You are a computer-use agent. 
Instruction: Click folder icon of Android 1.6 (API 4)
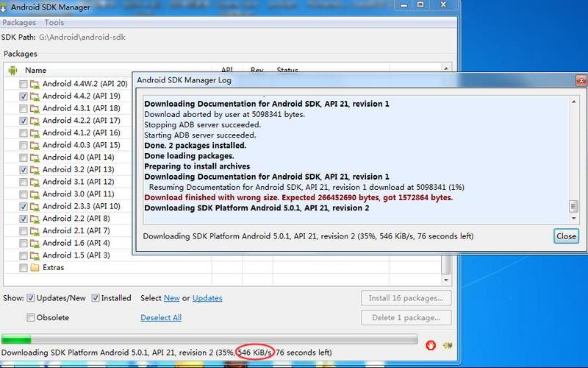35,244
